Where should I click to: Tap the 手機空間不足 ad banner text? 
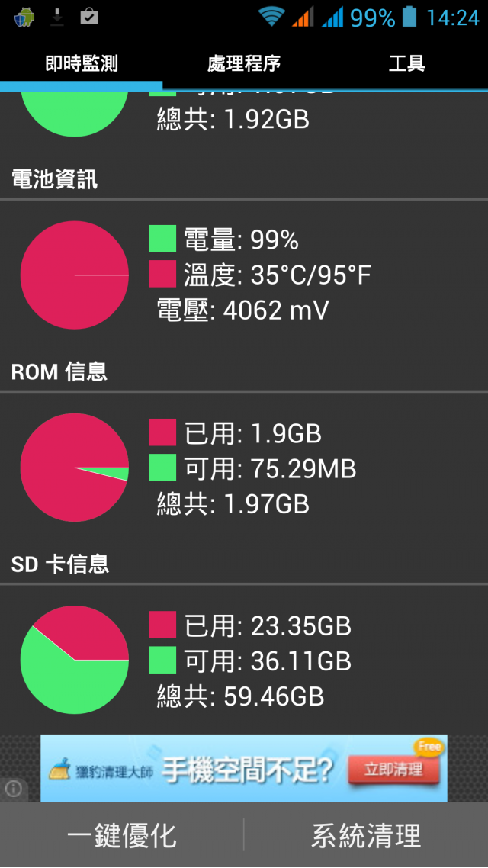249,770
